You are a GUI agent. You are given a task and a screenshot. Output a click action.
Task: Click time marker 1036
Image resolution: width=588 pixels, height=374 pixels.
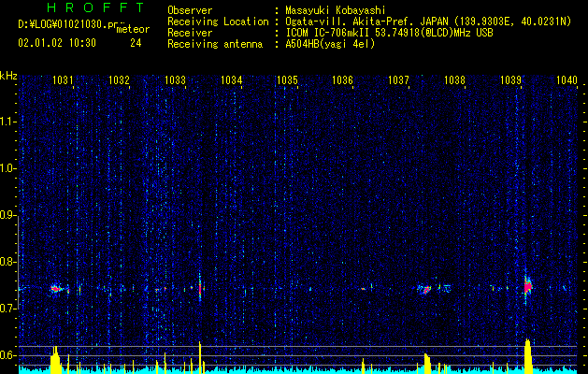(343, 80)
